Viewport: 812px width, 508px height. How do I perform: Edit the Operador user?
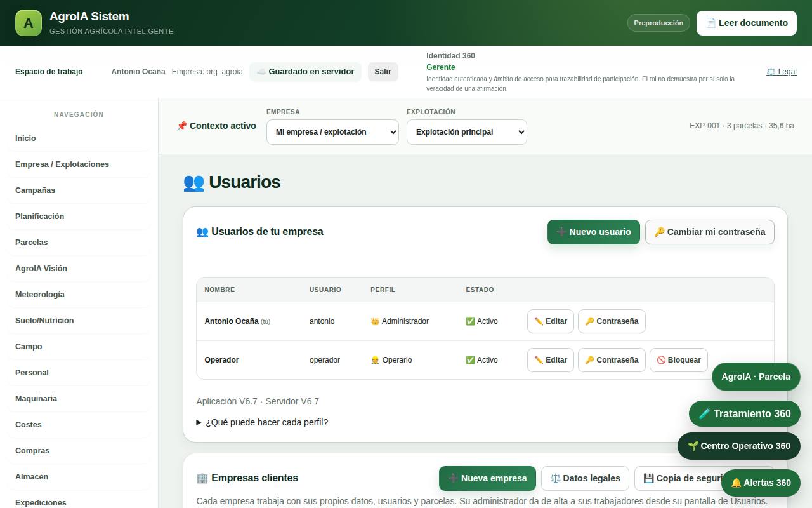point(551,360)
